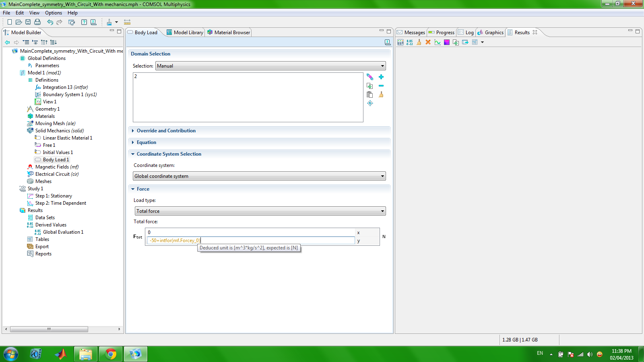Collapse the Force section header

[x=142, y=189]
